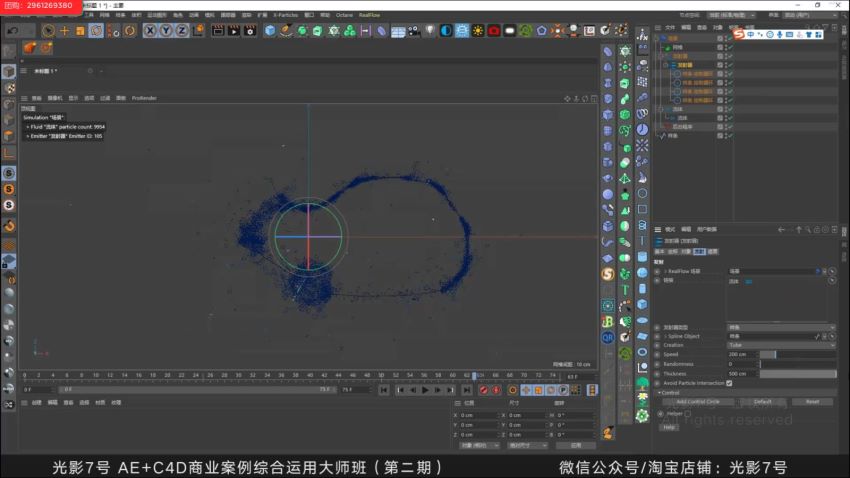Click the orange RealFlow emitter shelf icon
850x478 pixels.
pos(29,48)
